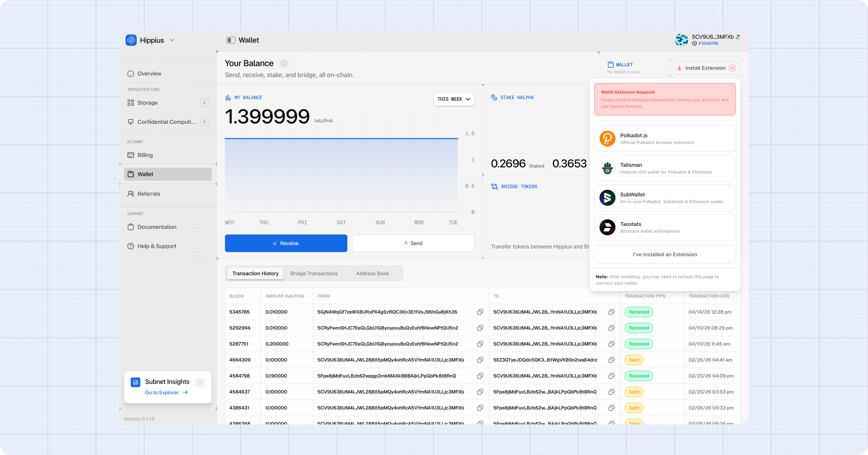The height and width of the screenshot is (455, 868).
Task: Click the Stake hAlpha coins icon
Action: [494, 97]
